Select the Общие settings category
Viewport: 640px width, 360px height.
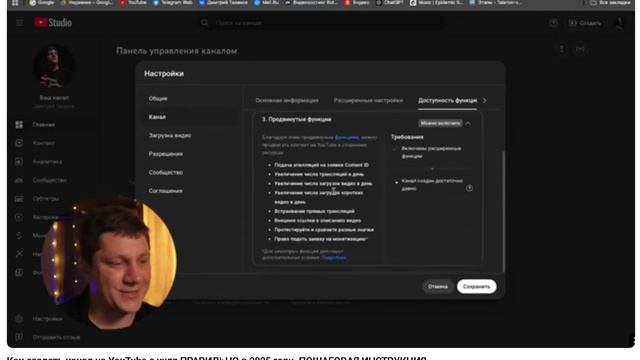(158, 98)
